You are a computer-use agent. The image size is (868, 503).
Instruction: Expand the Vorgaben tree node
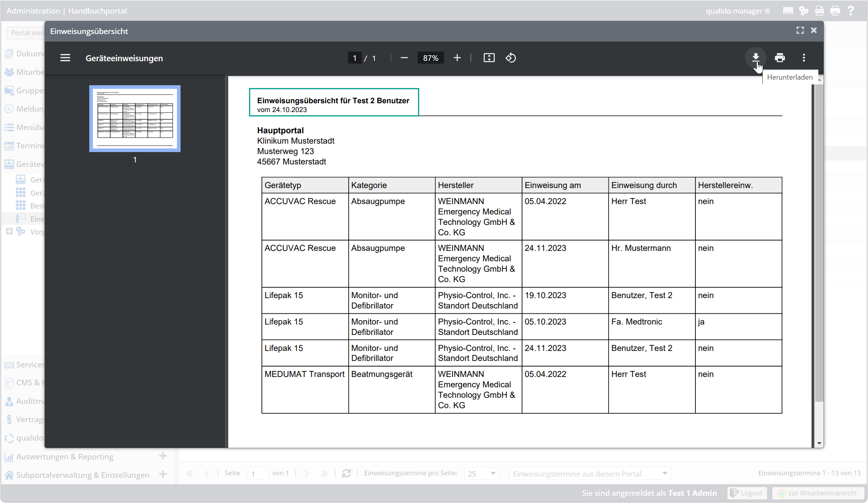[x=9, y=232]
